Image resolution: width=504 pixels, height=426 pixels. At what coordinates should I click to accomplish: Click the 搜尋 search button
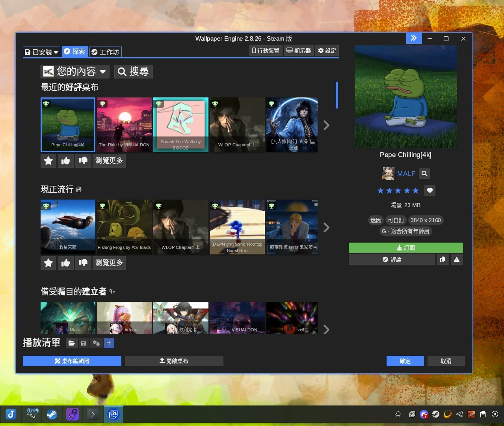134,71
